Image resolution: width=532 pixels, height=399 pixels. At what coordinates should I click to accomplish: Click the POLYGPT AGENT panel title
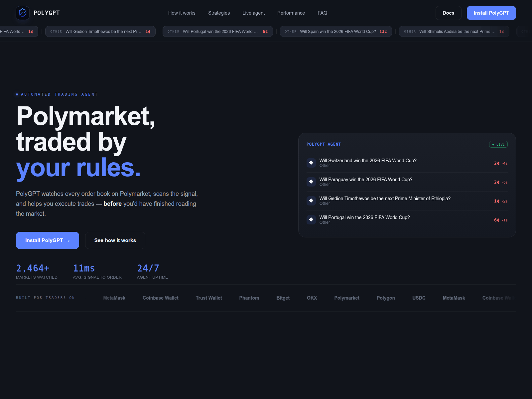[324, 144]
